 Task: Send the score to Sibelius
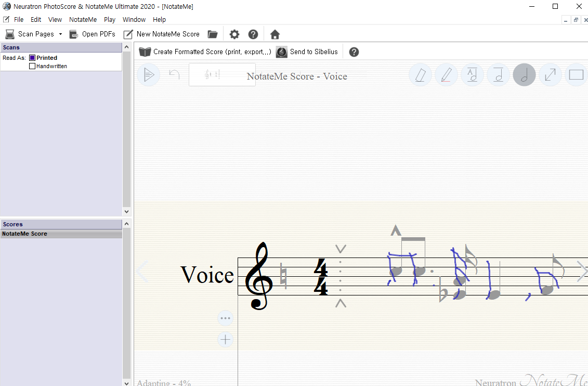click(x=307, y=52)
